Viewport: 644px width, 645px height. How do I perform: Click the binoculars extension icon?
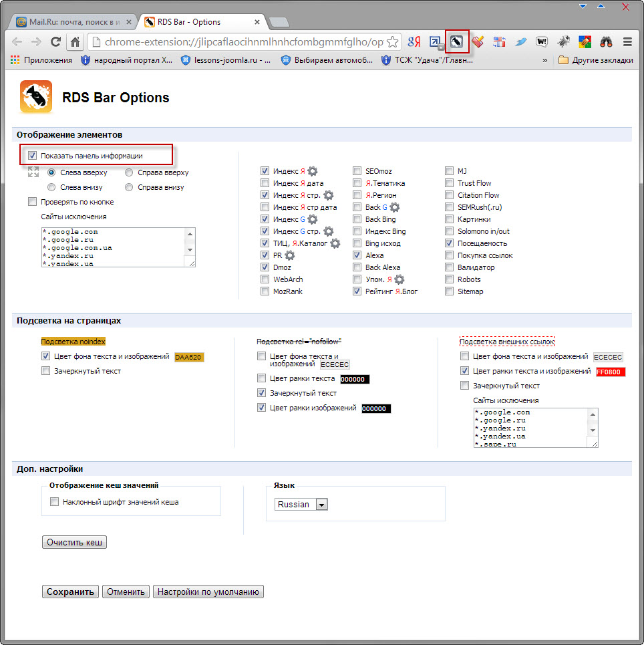coord(606,41)
